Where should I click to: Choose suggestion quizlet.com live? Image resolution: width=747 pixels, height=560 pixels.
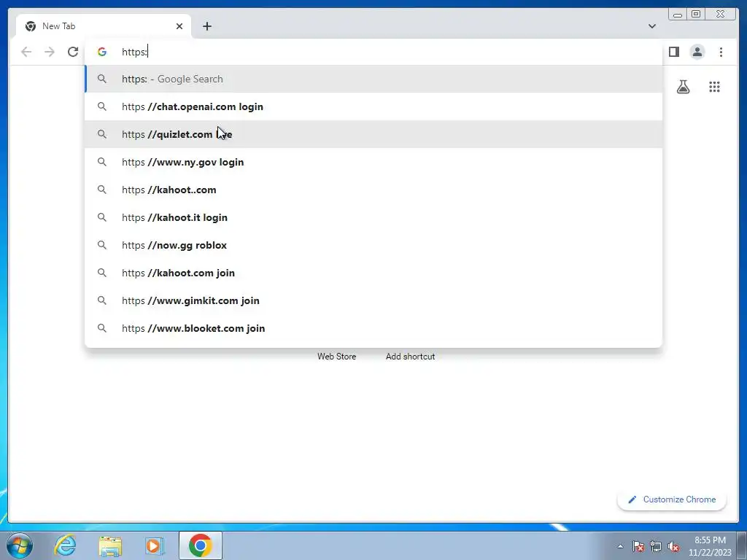(x=373, y=134)
